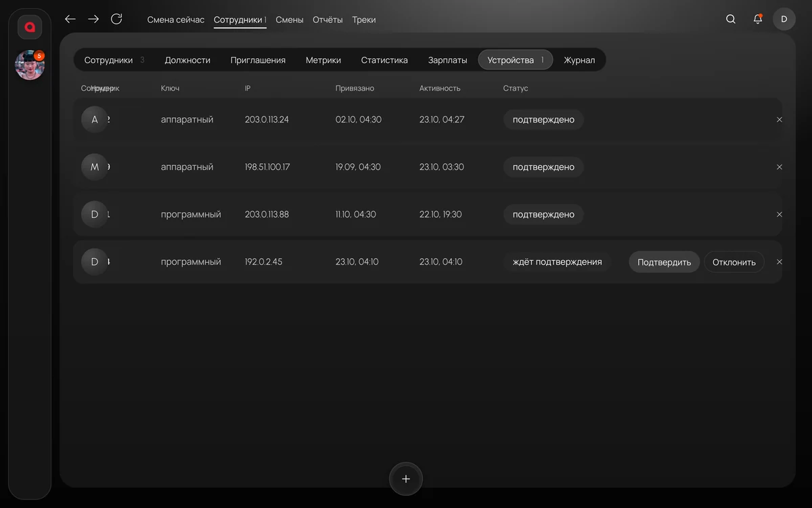Click avatar D in the 203.0.113.88 row
The height and width of the screenshot is (508, 812).
pyautogui.click(x=95, y=215)
